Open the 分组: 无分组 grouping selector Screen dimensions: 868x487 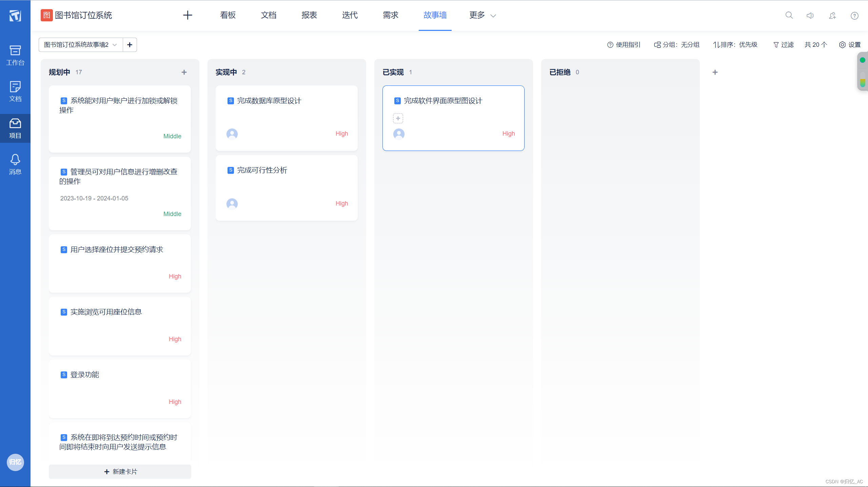(677, 45)
